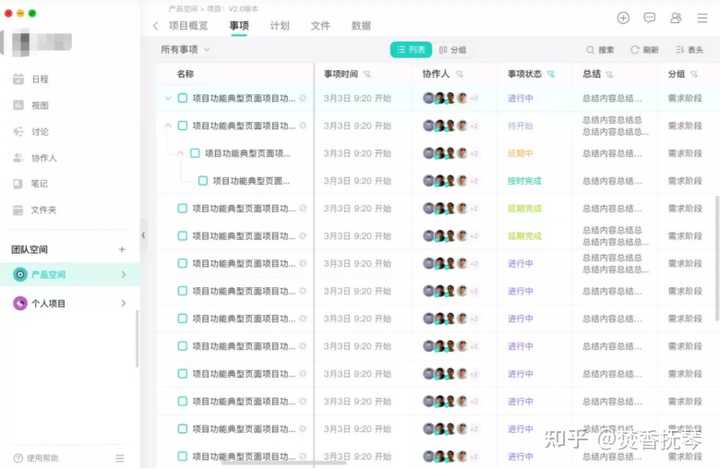This screenshot has height=469, width=720.
Task: Expand 产品空间 with its right chevron
Action: pyautogui.click(x=123, y=275)
